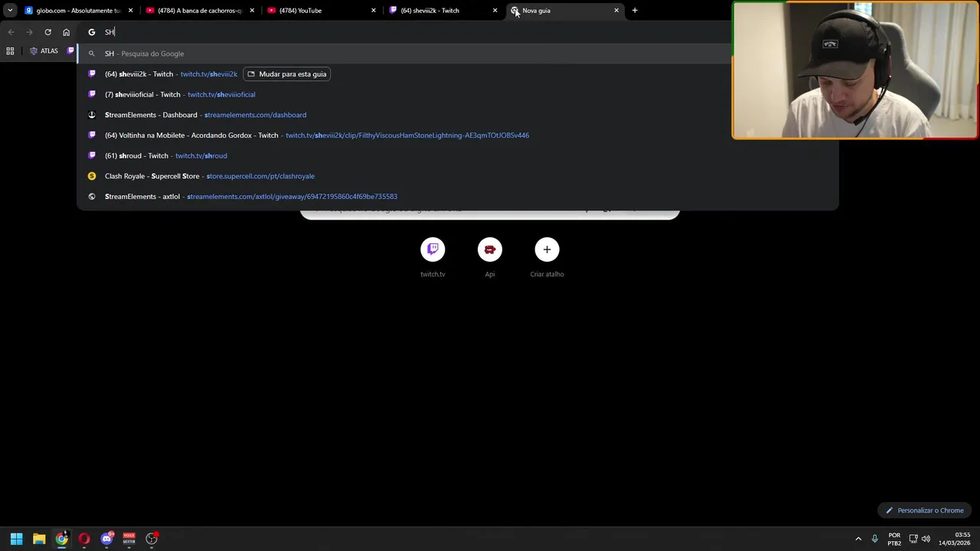Screen dimensions: 980x551
Task: Open Voicemeeter from taskbar
Action: click(x=129, y=539)
